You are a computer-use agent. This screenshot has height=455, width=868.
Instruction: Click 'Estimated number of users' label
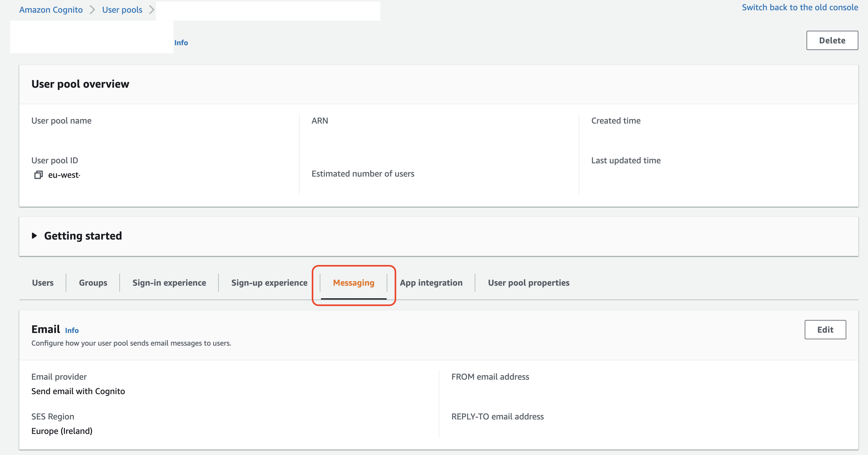[363, 174]
